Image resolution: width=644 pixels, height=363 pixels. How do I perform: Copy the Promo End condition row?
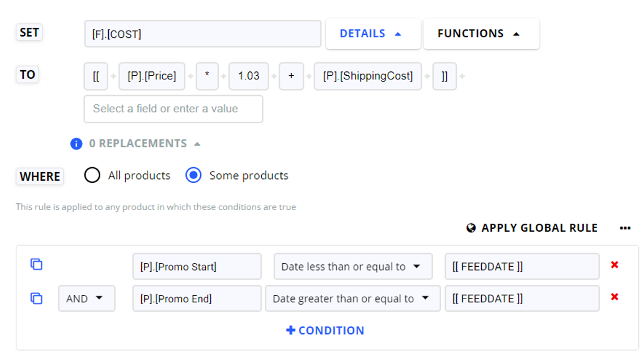coord(36,298)
